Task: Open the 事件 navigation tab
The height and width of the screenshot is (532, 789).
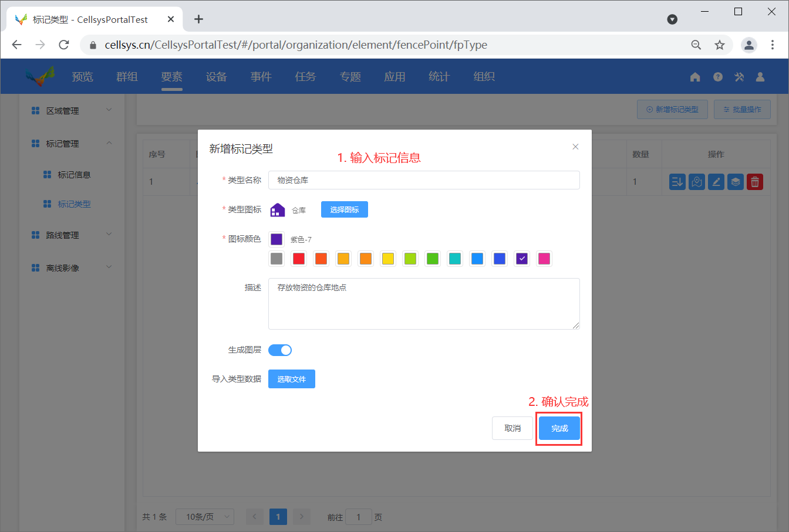Action: [x=261, y=77]
